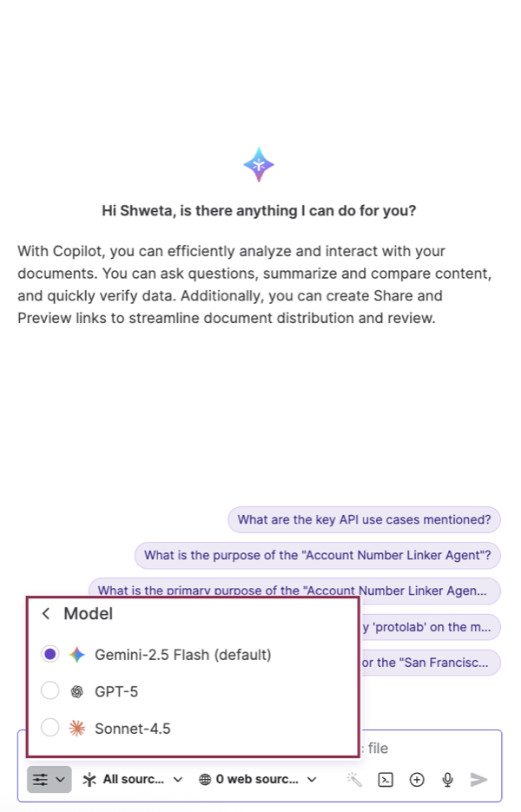521x812 pixels.
Task: Click the Gemini-2.5 Flash star icon
Action: pos(76,654)
